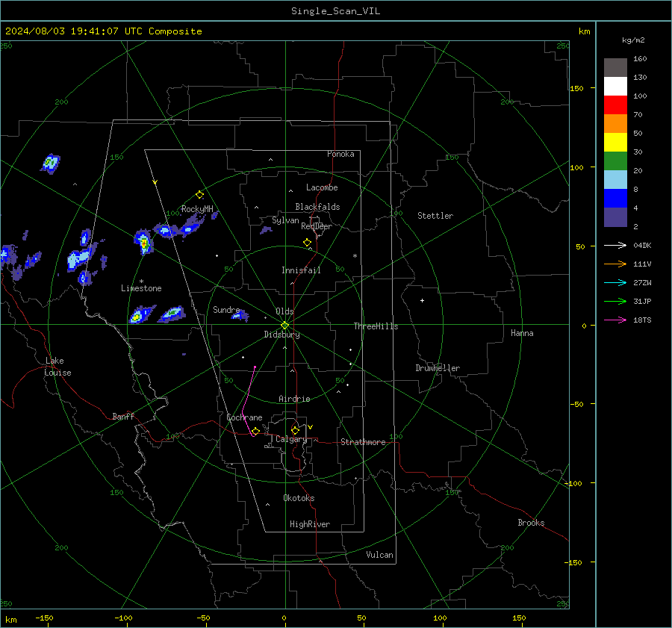Click the yellow diamond marker near Cochrane
672x628 pixels.
(256, 431)
